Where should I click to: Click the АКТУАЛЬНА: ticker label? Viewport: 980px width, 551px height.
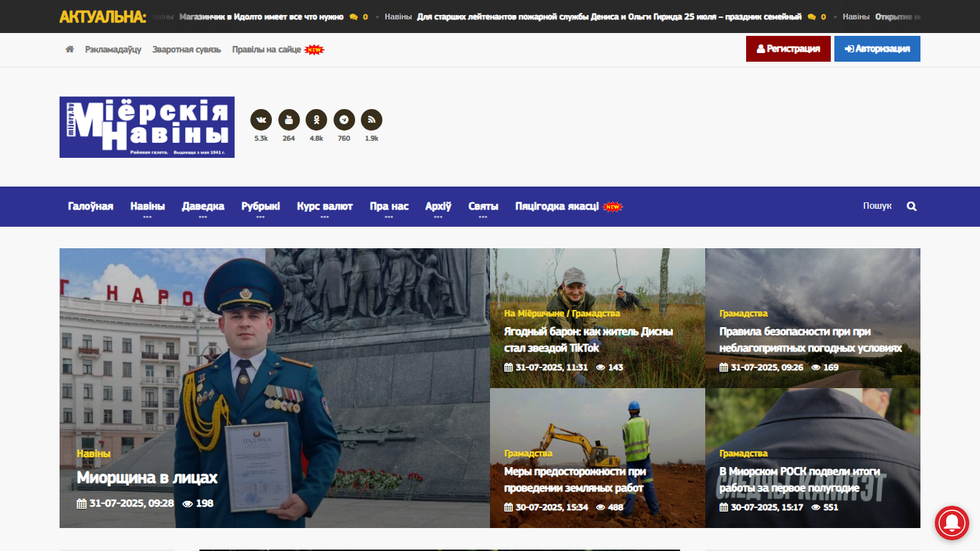pos(103,17)
